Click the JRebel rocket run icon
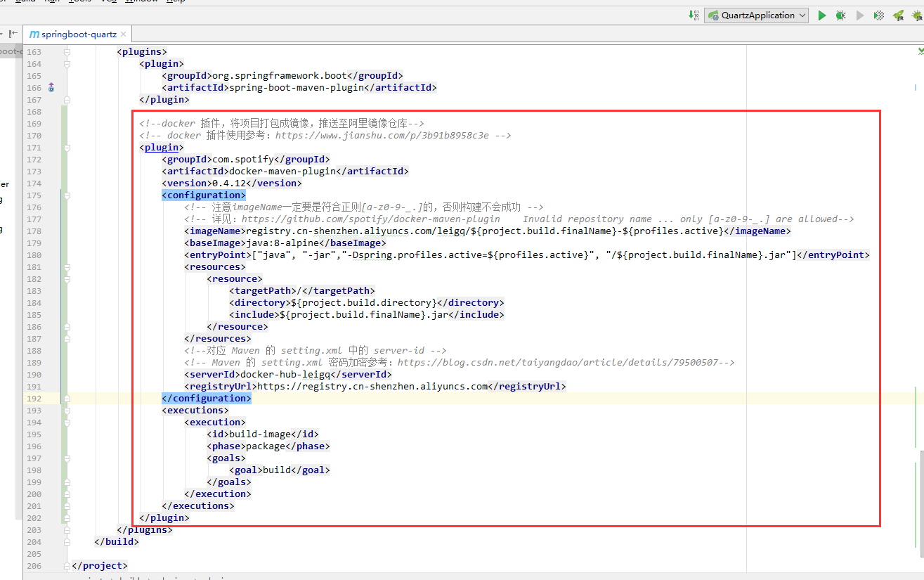This screenshot has width=924, height=580. pos(898,15)
